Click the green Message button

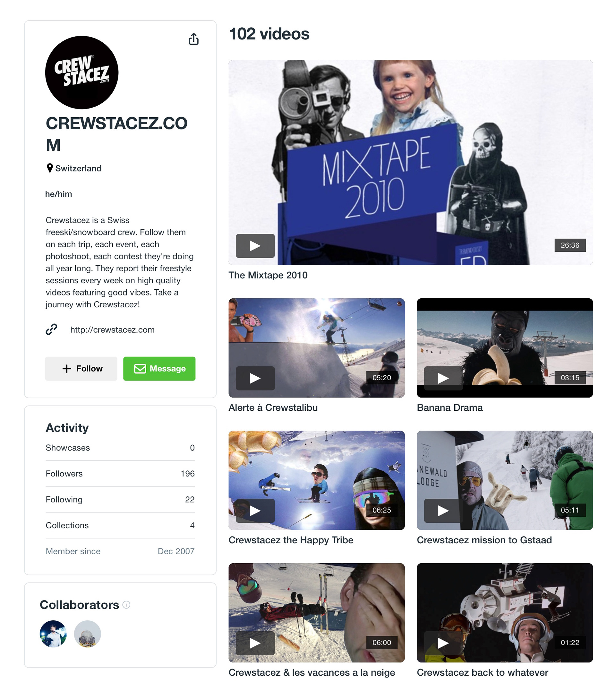pos(159,369)
